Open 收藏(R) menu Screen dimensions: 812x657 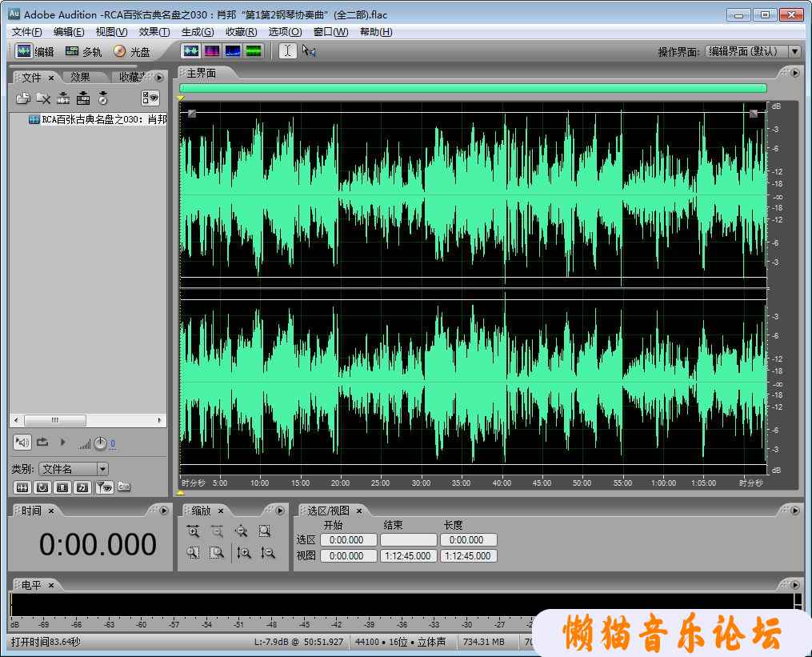coord(242,32)
